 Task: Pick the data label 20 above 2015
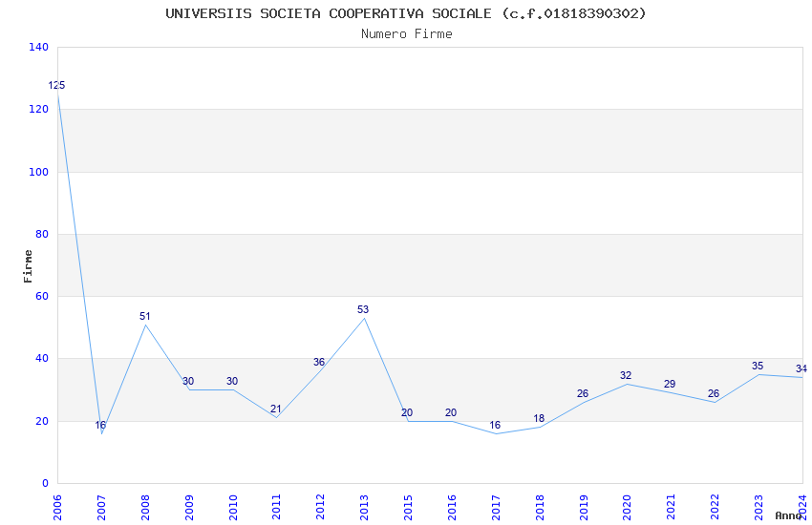point(407,412)
